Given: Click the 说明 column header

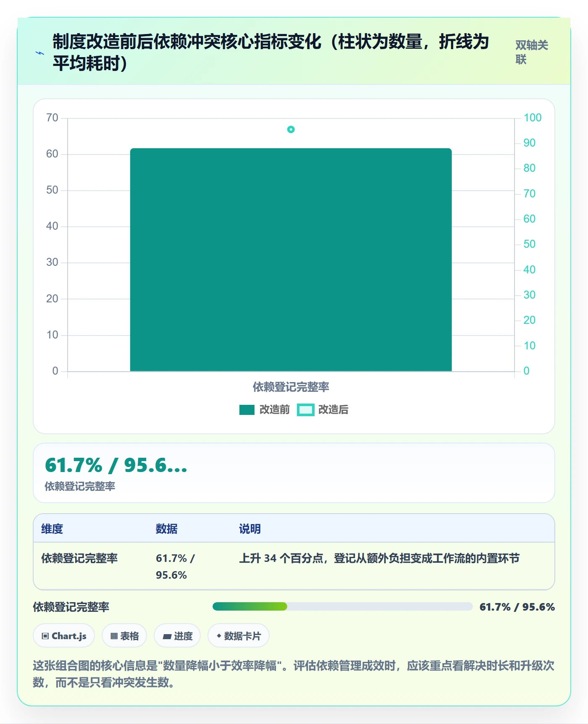Looking at the screenshot, I should (250, 529).
